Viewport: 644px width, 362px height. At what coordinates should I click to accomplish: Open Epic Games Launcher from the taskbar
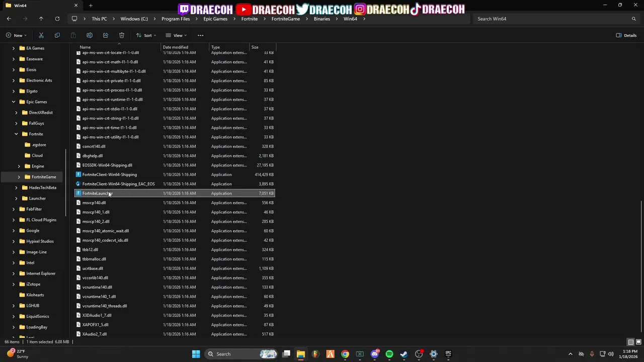pyautogui.click(x=448, y=354)
